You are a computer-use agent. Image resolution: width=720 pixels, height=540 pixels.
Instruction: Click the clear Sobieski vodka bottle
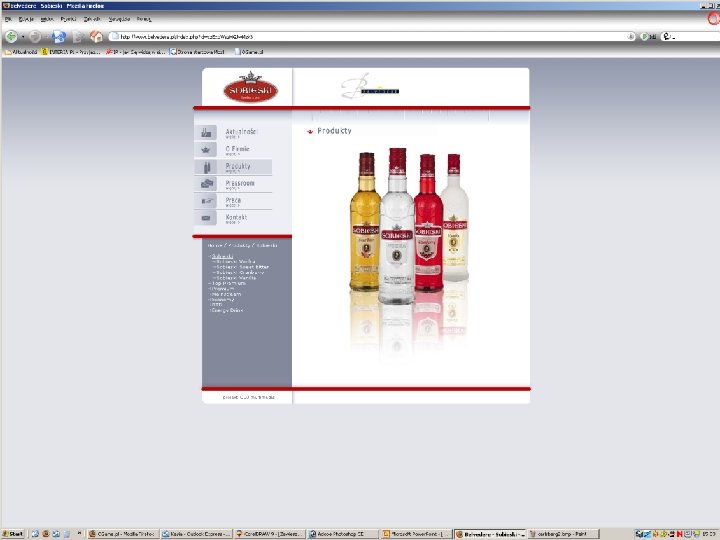(397, 225)
